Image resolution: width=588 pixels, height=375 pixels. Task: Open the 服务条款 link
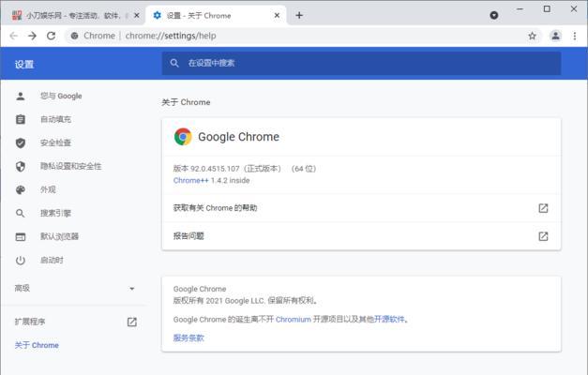(x=188, y=337)
